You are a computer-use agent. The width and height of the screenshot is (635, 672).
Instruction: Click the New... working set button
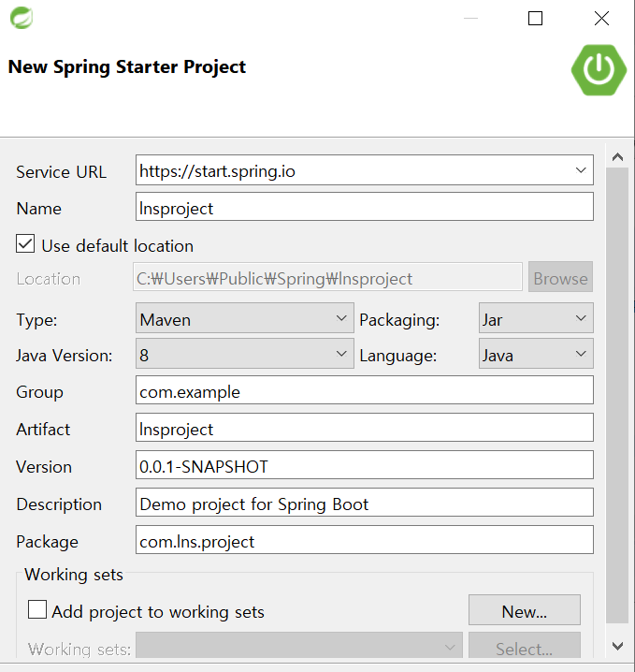click(x=525, y=610)
